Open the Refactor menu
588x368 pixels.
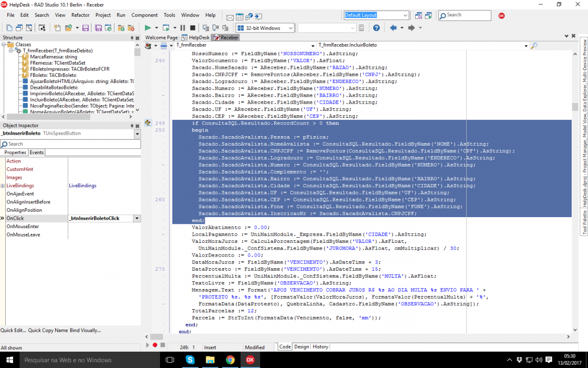click(81, 15)
